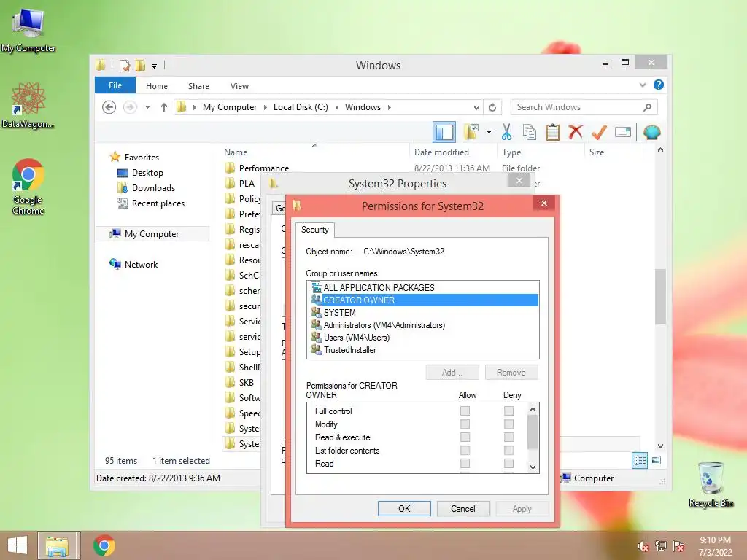Open the Share ribbon tab
747x560 pixels.
[198, 86]
